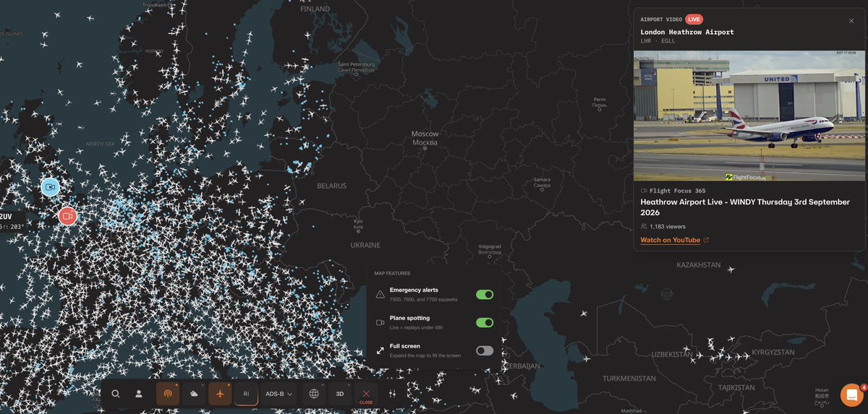This screenshot has width=868, height=414.
Task: Click the MAP FEATURES panel heading
Action: coord(392,273)
